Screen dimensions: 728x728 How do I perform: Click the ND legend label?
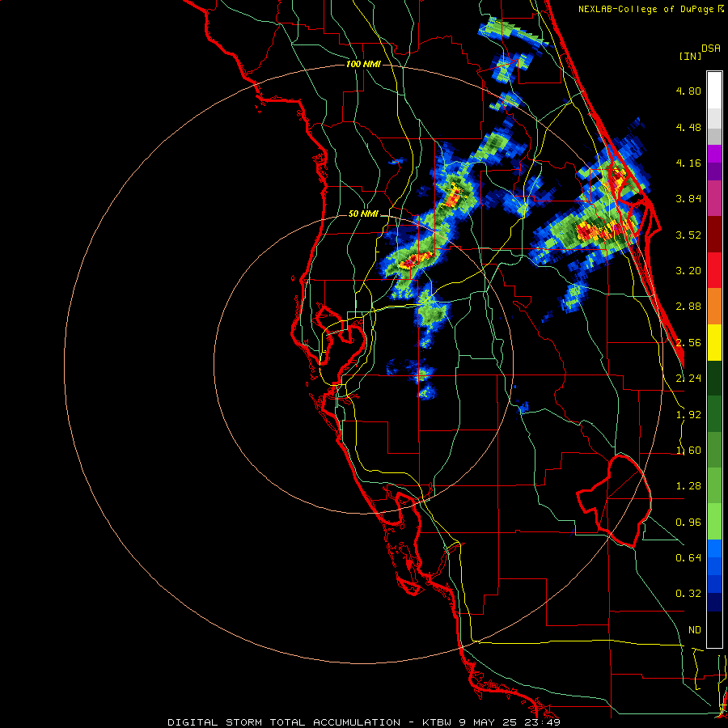[x=695, y=630]
